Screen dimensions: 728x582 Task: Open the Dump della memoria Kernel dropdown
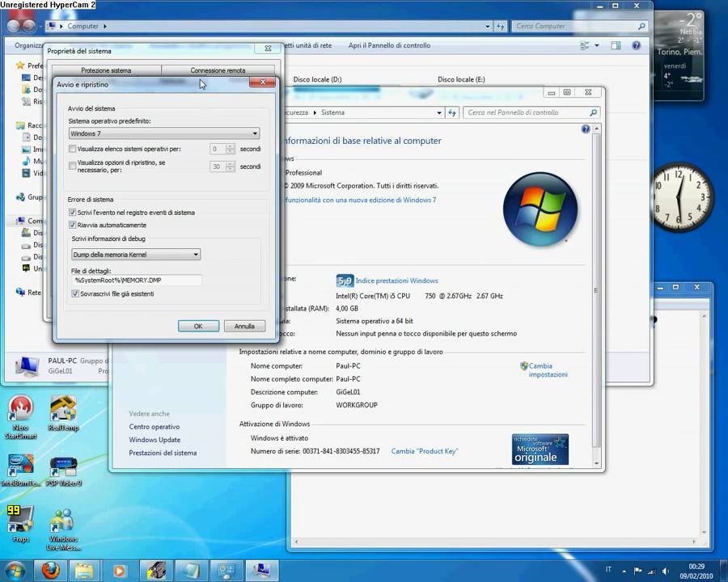coord(136,255)
